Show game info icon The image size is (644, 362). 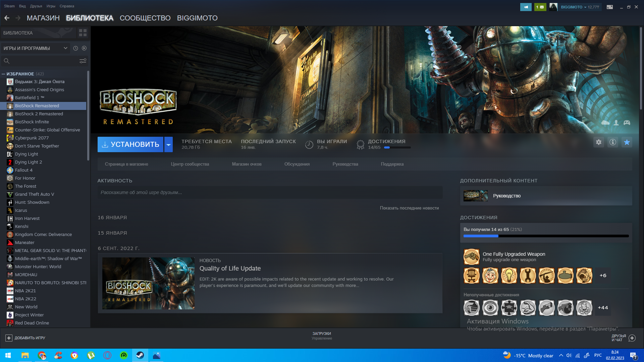pos(613,142)
